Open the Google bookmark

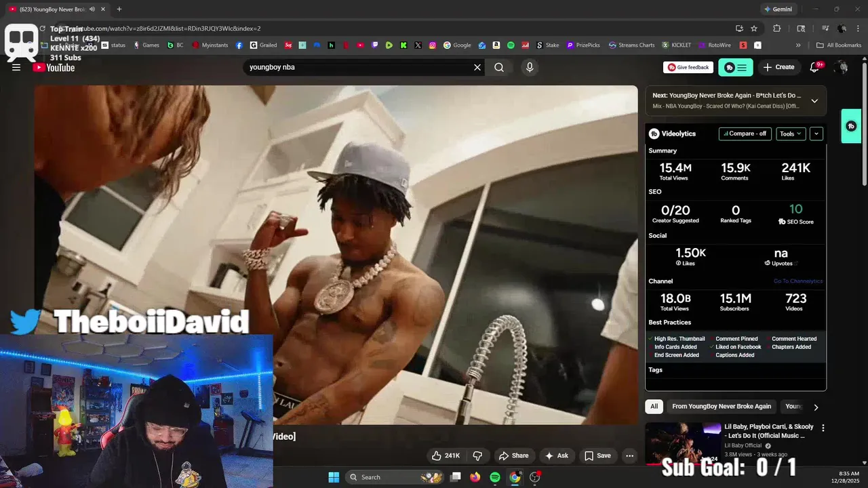pyautogui.click(x=457, y=45)
